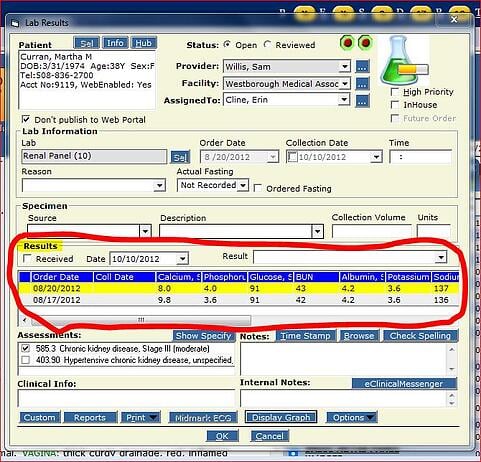Open the Options dropdown menu
Viewport: 481px width, 462px height.
point(352,417)
